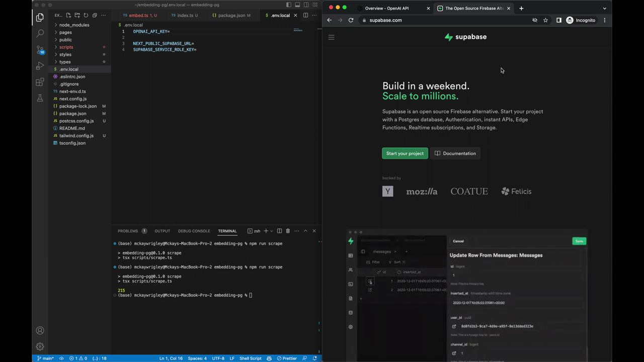This screenshot has width=644, height=362.
Task: Open the Manage gear in VS Code
Action: tap(40, 346)
